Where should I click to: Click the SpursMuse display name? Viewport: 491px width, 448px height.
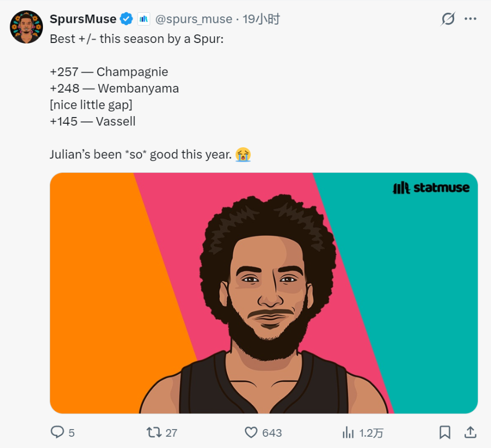tap(83, 19)
